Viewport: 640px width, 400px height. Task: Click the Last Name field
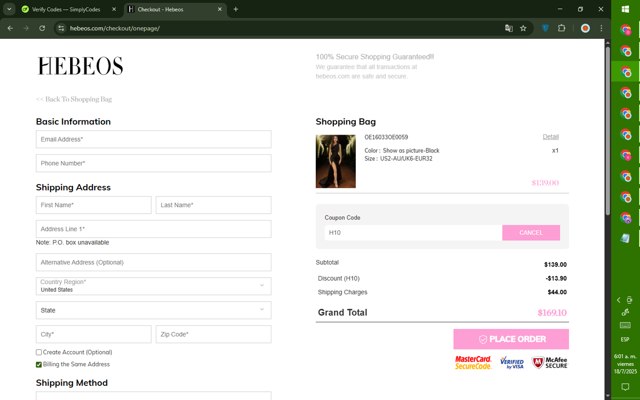click(x=213, y=205)
